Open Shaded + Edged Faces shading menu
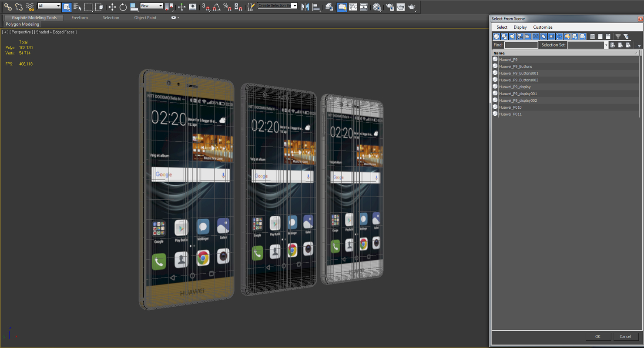Image resolution: width=644 pixels, height=348 pixels. point(55,32)
